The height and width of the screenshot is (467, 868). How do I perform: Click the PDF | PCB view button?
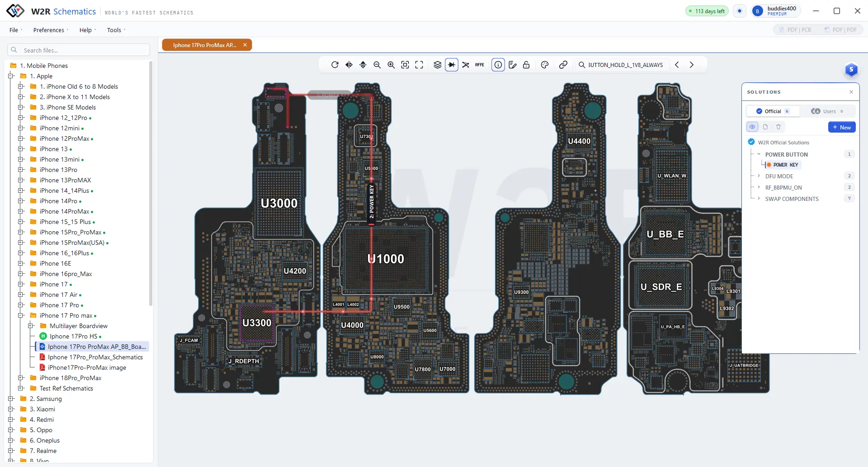click(x=795, y=29)
